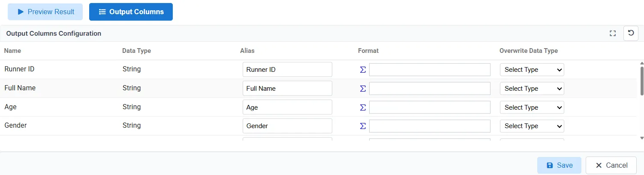
Task: Edit the Age alias field
Action: coord(287,107)
